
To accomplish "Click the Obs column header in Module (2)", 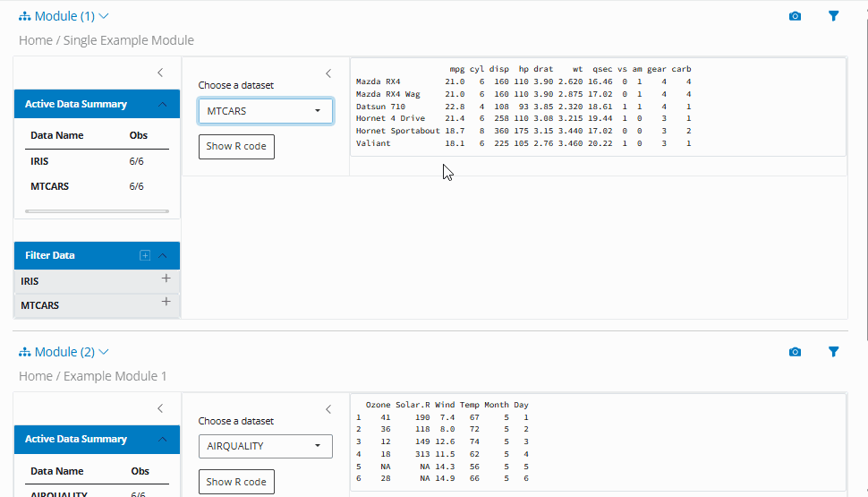I will pyautogui.click(x=140, y=471).
